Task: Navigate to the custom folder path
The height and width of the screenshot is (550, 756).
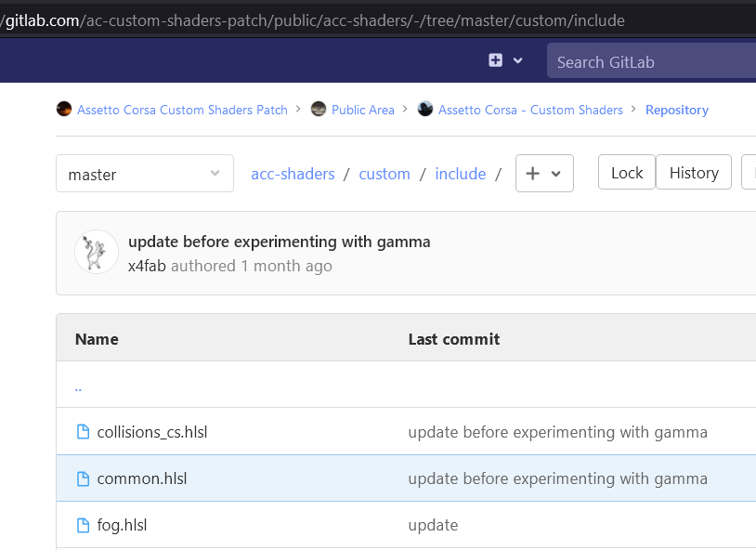Action: click(385, 174)
